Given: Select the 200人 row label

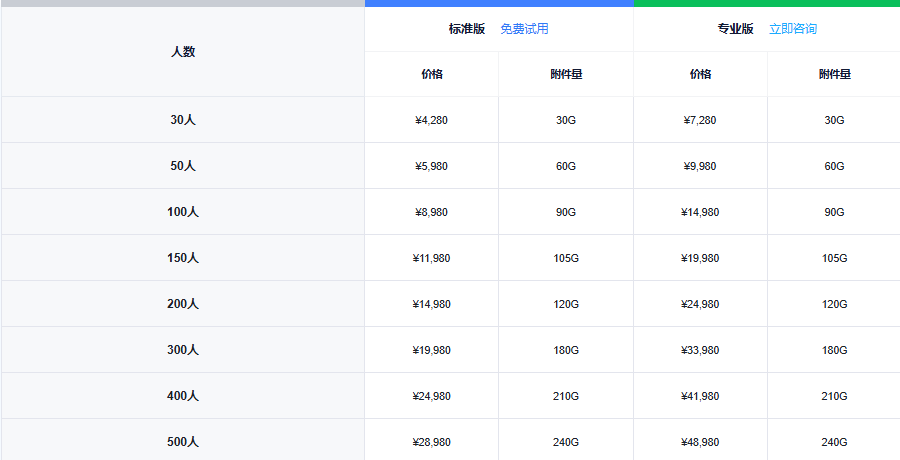Looking at the screenshot, I should point(183,304).
